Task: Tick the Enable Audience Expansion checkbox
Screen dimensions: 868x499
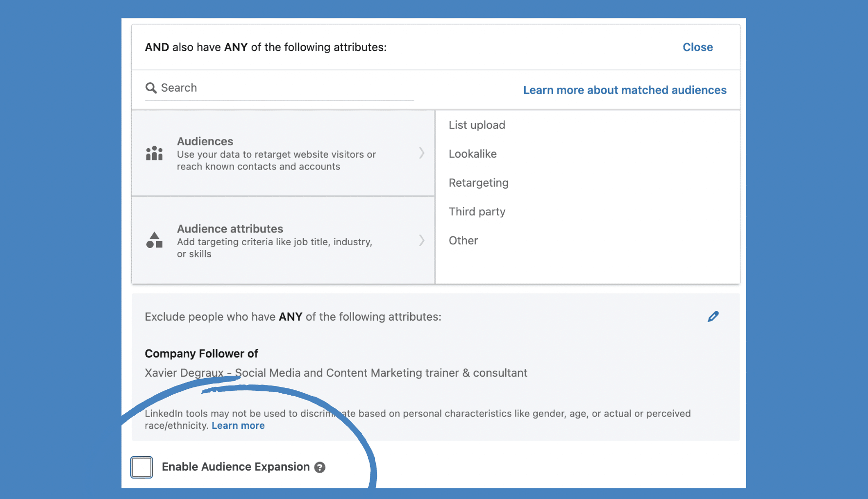Action: click(142, 467)
